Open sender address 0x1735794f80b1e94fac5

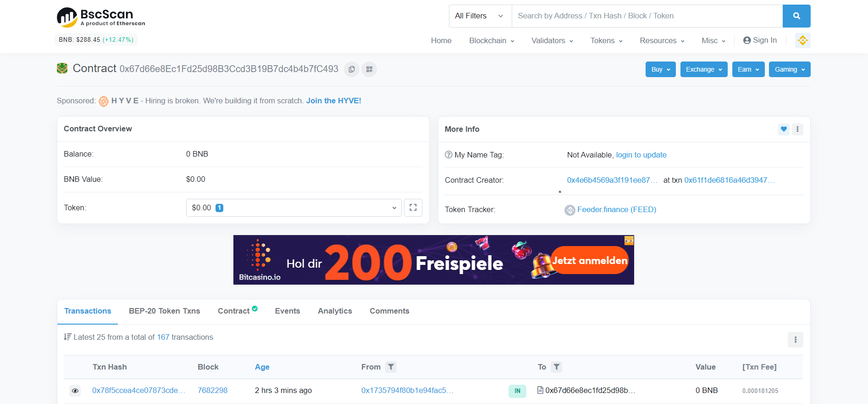[407, 391]
